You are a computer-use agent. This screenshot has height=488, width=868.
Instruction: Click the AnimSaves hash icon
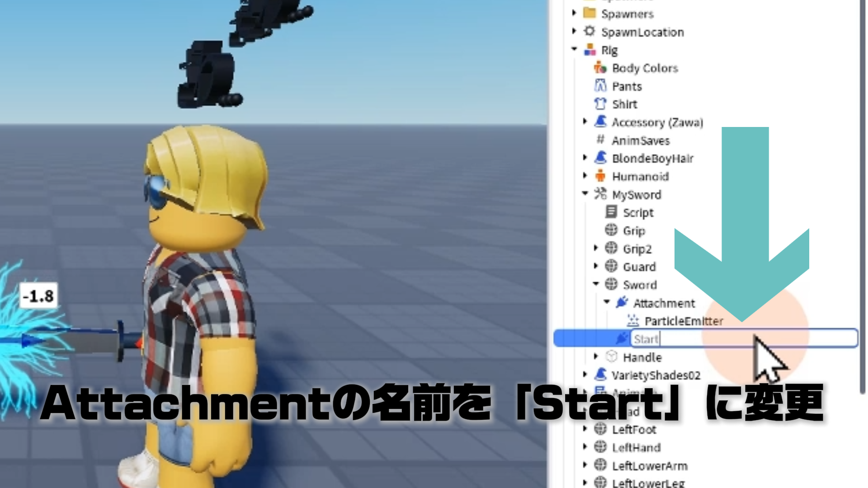coord(600,140)
